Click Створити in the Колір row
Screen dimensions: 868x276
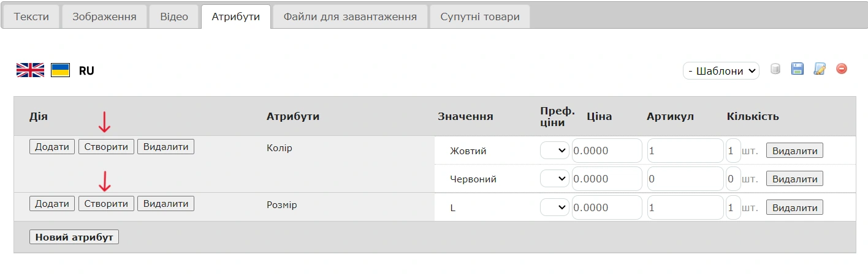tap(106, 147)
